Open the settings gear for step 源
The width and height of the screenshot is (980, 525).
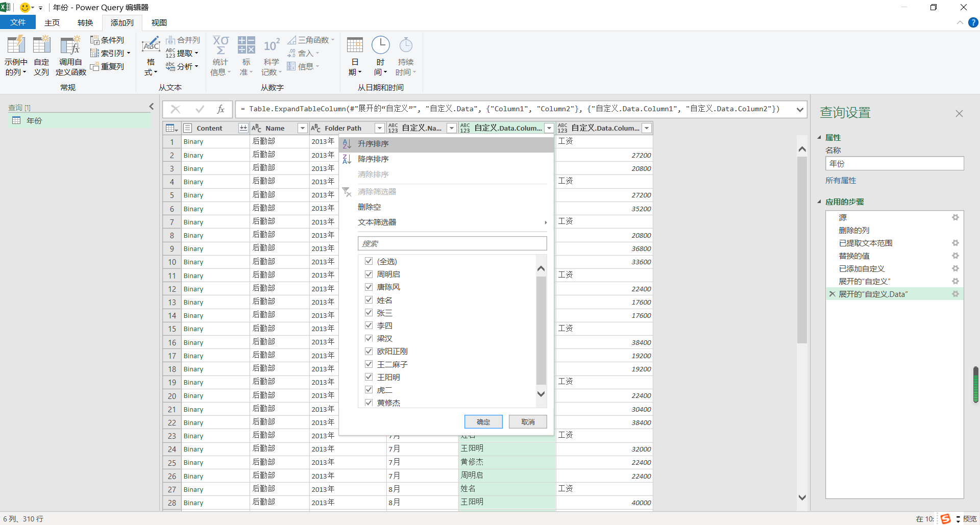(x=955, y=217)
